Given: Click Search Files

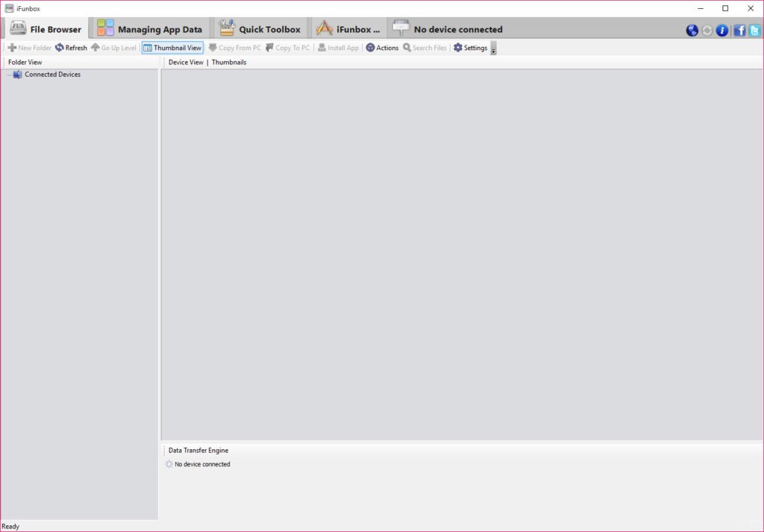Looking at the screenshot, I should (425, 48).
